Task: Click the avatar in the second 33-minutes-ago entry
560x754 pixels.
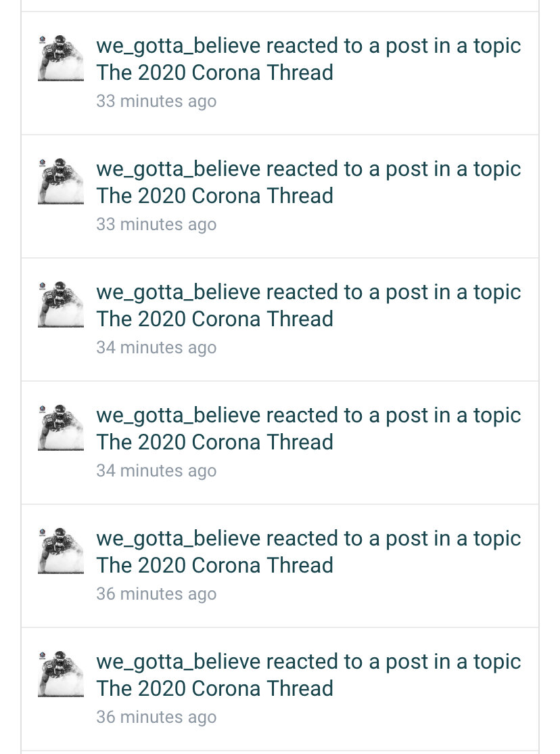Action: coord(61,181)
